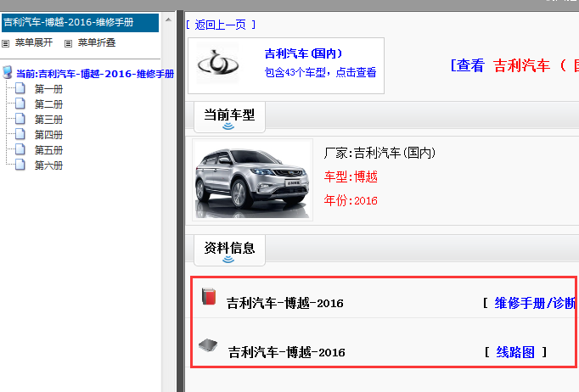Select 第五册 in the manual tree
The height and width of the screenshot is (392, 579).
48,150
